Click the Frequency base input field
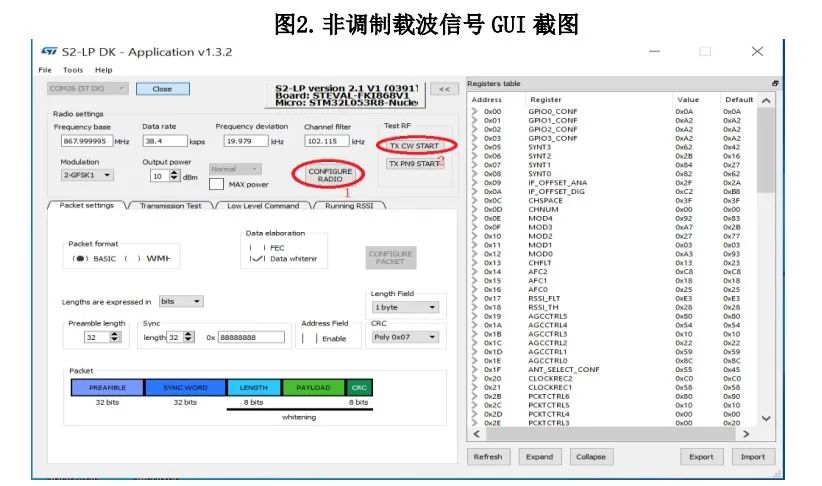 [86, 141]
